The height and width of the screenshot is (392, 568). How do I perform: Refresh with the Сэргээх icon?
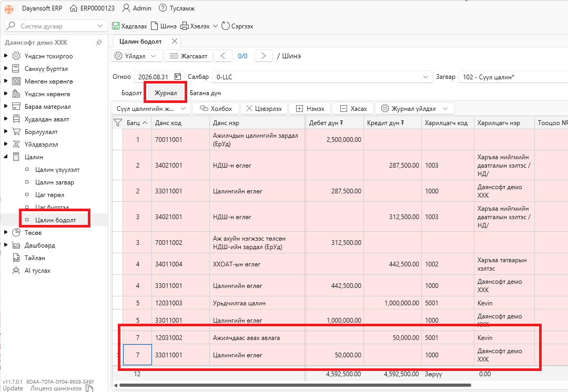click(x=225, y=26)
